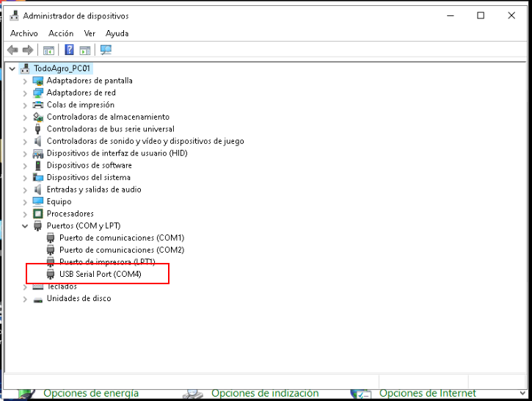This screenshot has height=401, width=532.
Task: Select the USB bus controllers icon
Action: point(38,129)
